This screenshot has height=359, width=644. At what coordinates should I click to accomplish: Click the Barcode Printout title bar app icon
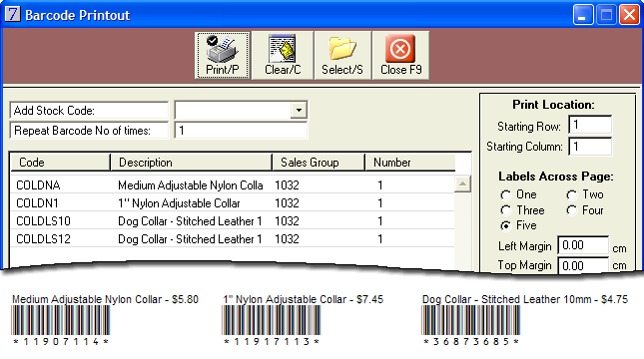point(12,14)
